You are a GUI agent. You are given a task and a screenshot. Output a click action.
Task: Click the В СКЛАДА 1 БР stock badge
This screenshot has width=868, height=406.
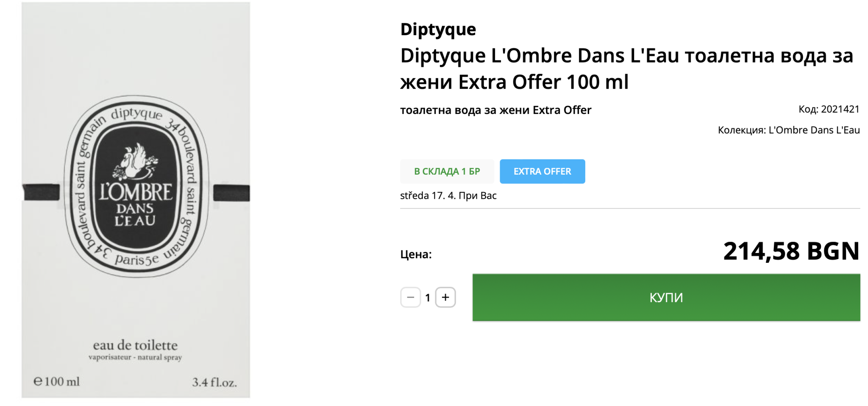[447, 171]
